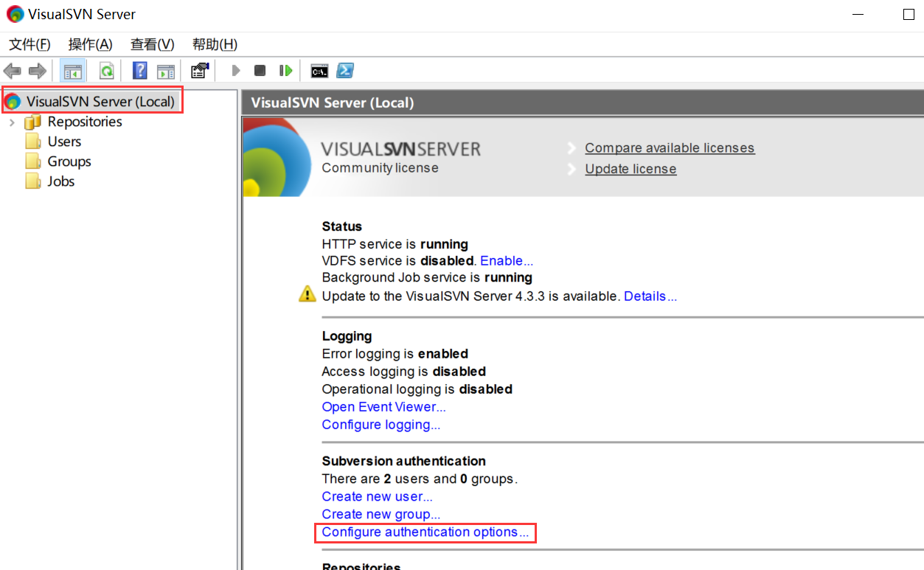Click the Stop service square icon
Viewport: 924px width, 570px height.
tap(260, 71)
